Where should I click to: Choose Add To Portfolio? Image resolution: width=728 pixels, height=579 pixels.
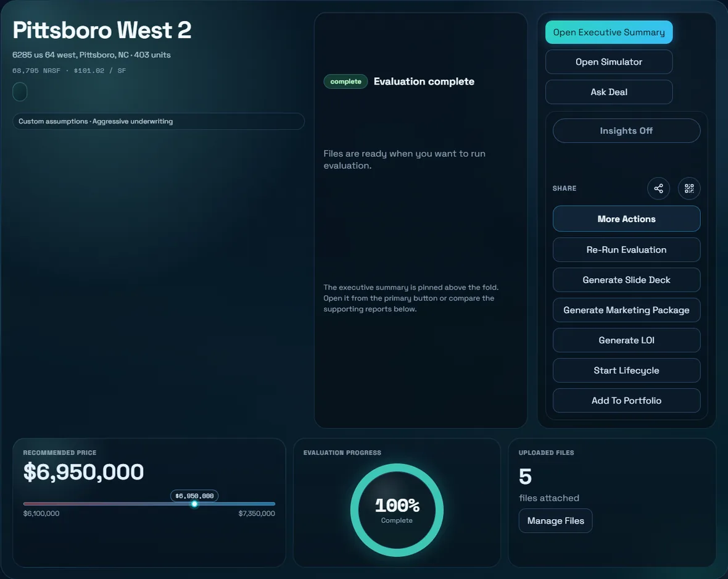click(x=626, y=401)
